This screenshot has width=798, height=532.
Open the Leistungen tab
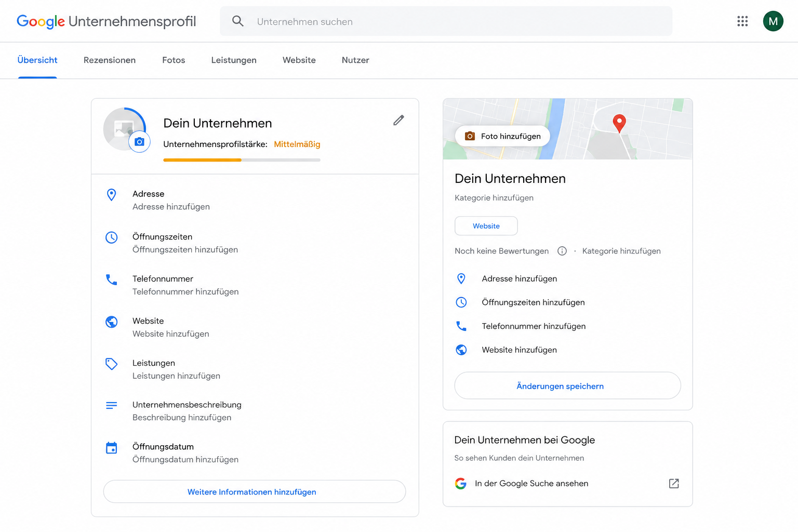point(234,60)
